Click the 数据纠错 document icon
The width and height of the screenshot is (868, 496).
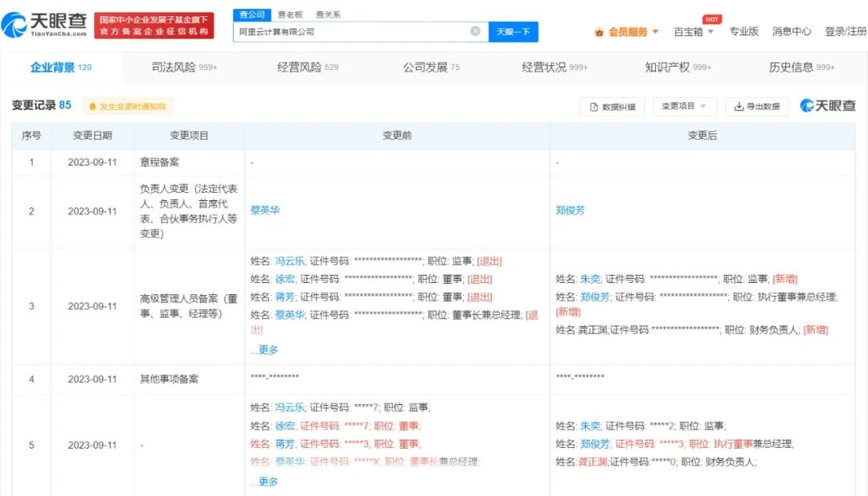[594, 107]
